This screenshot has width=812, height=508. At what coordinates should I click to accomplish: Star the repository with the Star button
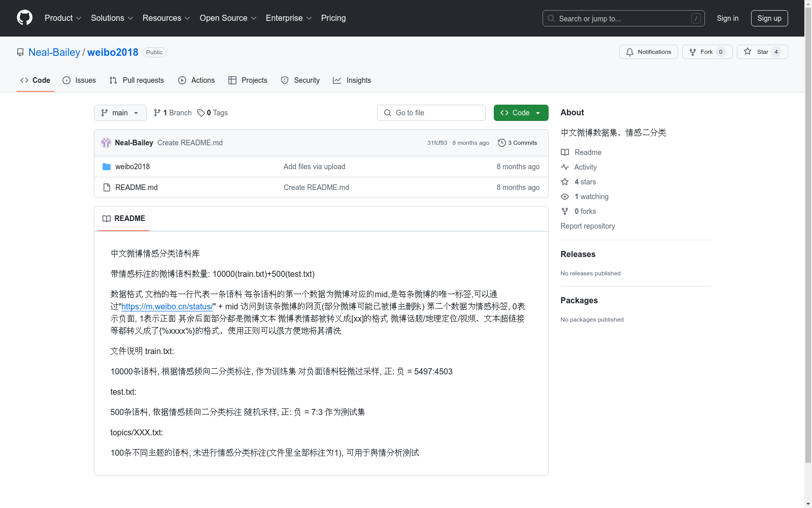point(762,52)
